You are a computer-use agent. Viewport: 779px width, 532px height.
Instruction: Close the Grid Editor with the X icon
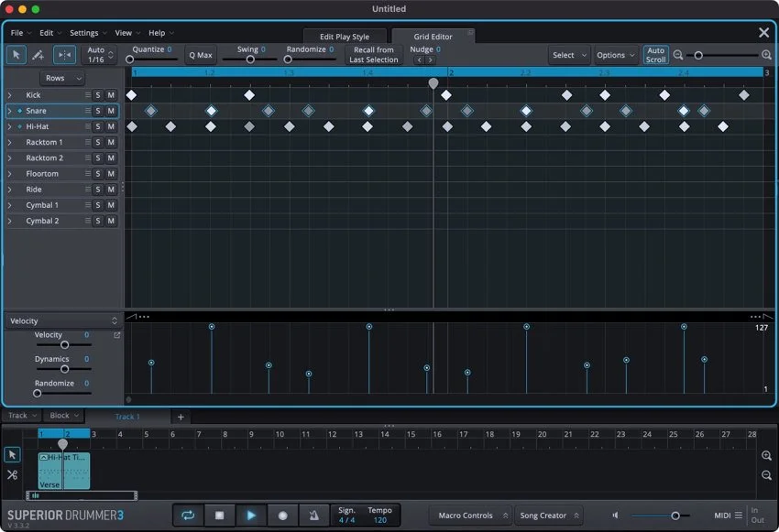763,33
